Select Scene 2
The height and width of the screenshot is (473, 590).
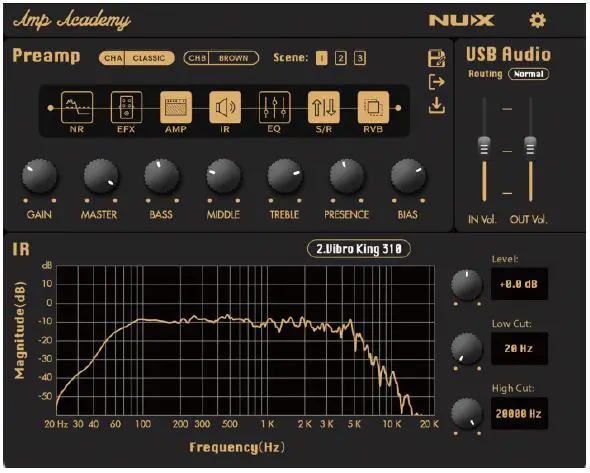tap(341, 58)
